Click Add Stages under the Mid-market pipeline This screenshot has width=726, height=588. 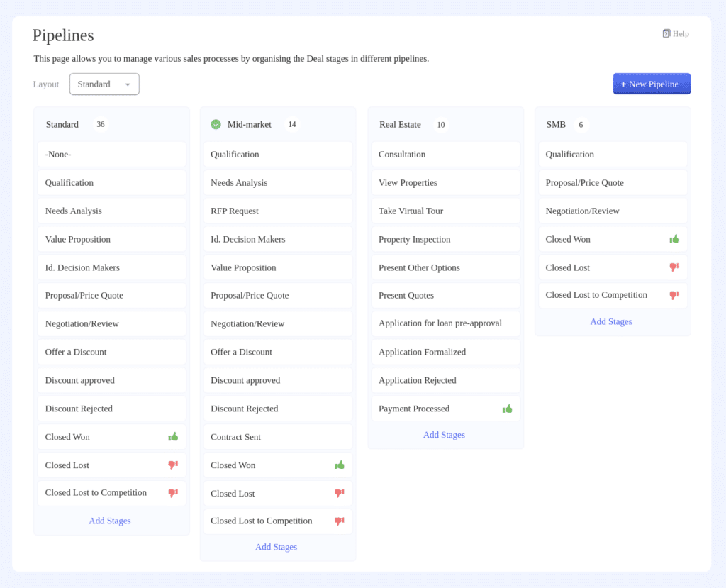click(x=276, y=547)
